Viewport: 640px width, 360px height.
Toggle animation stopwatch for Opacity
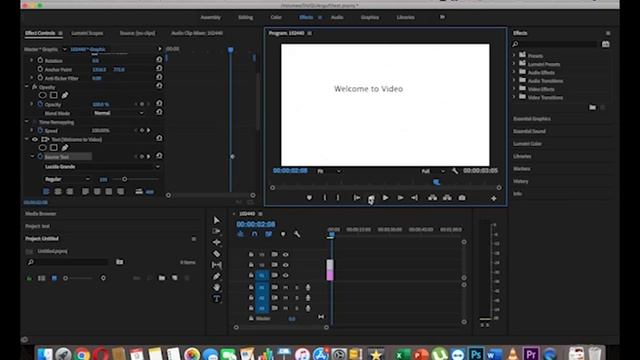point(40,104)
